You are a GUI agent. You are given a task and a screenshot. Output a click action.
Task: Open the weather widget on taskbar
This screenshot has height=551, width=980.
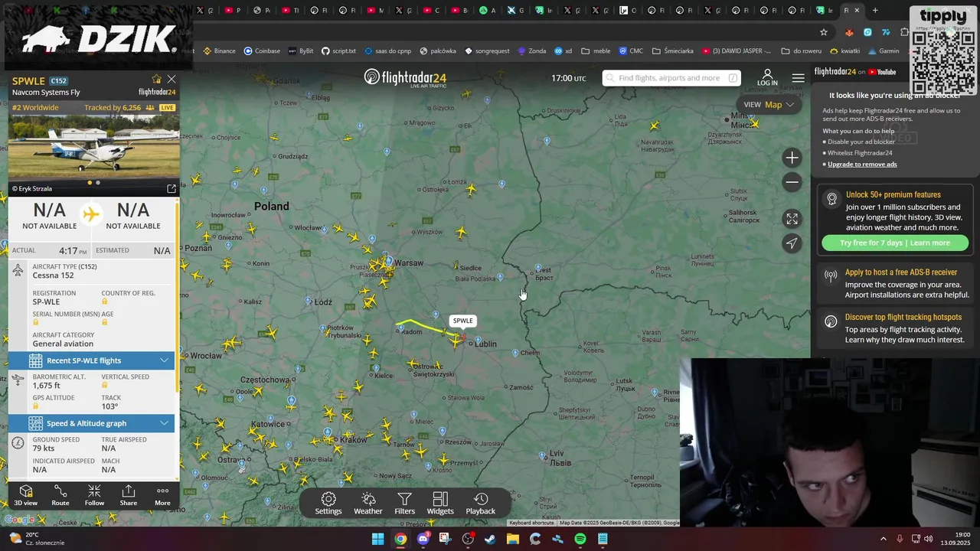pyautogui.click(x=37, y=539)
